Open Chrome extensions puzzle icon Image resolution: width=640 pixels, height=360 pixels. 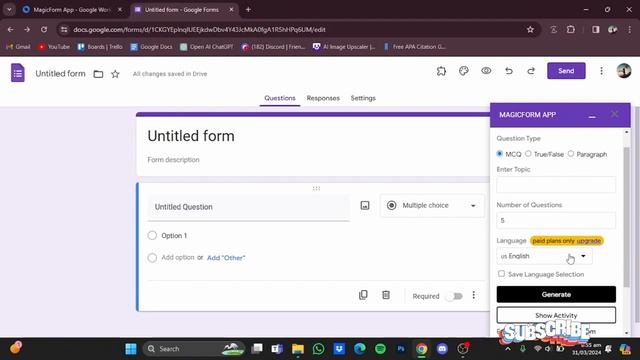pos(571,29)
